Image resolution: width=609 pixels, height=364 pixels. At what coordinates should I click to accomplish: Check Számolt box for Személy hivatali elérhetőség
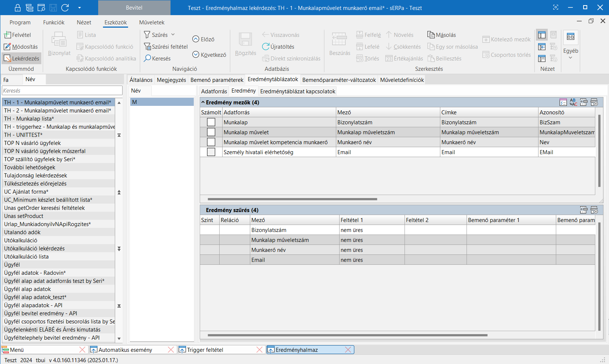(x=211, y=152)
